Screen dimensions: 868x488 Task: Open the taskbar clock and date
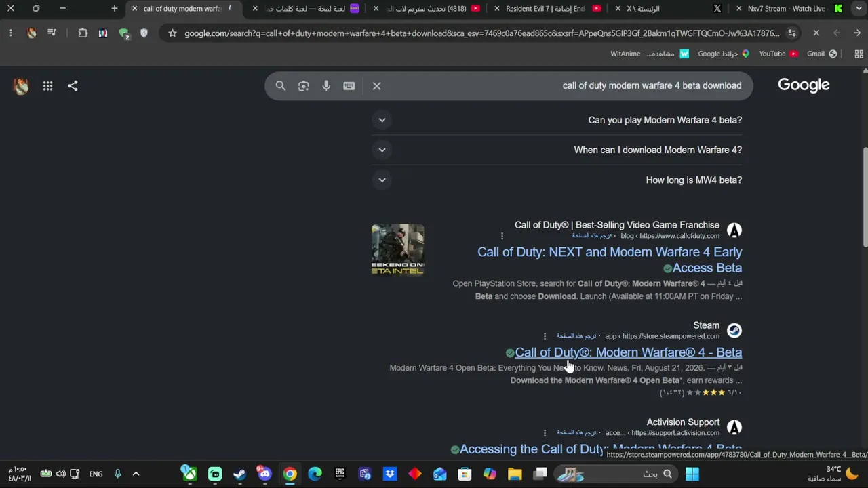[19, 474]
